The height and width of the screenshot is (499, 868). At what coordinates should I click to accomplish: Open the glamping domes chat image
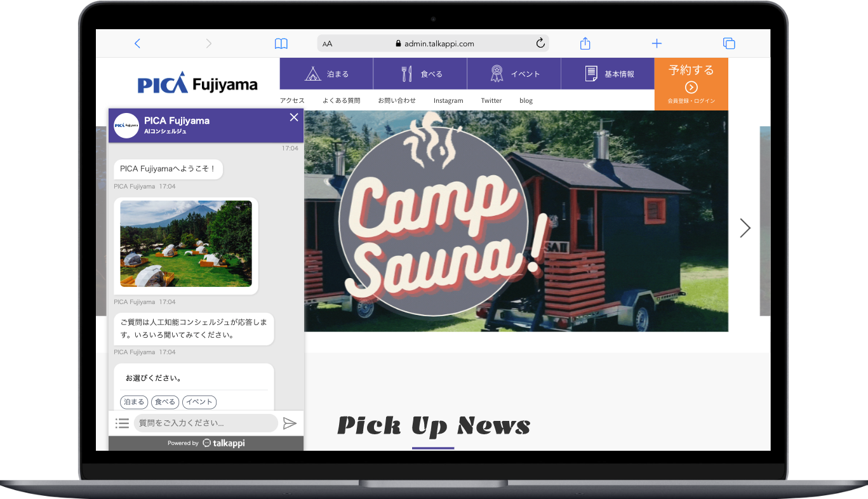(186, 244)
